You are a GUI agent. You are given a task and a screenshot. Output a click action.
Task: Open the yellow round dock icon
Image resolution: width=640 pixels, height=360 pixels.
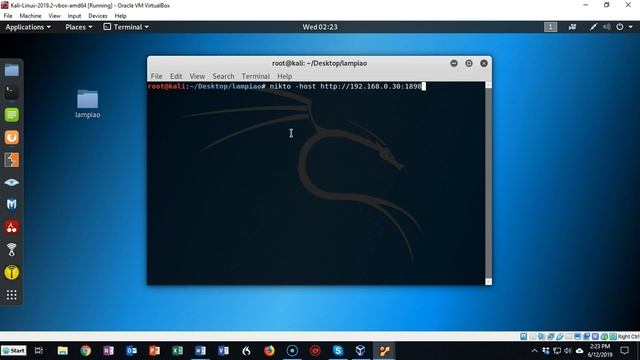(11, 272)
